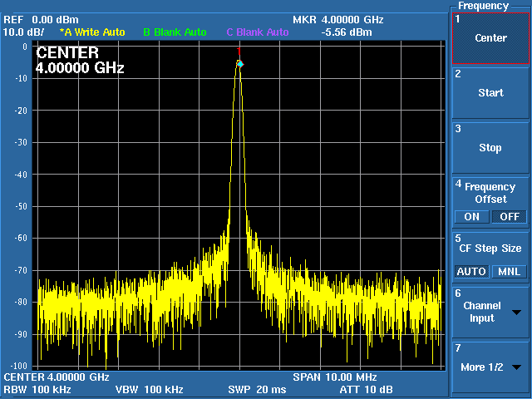Switch CF Step Size to AUTO

(471, 272)
